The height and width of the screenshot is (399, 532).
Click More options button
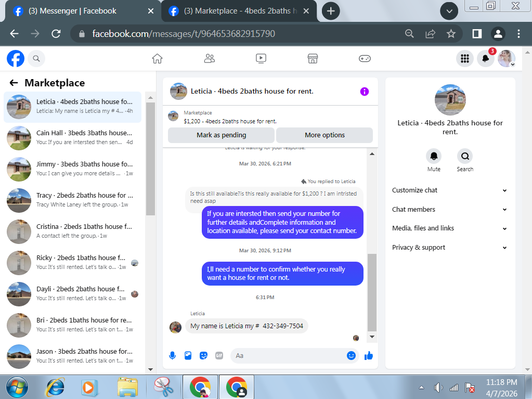(x=325, y=135)
